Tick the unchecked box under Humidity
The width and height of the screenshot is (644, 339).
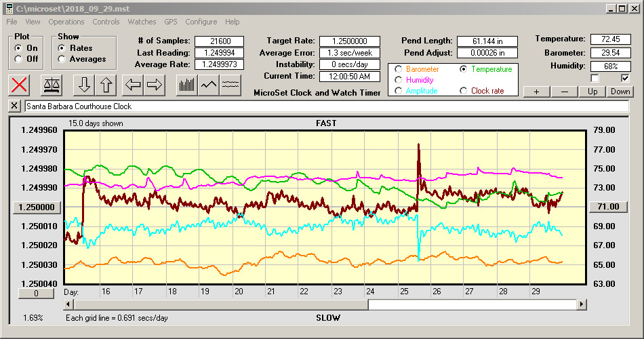click(595, 78)
